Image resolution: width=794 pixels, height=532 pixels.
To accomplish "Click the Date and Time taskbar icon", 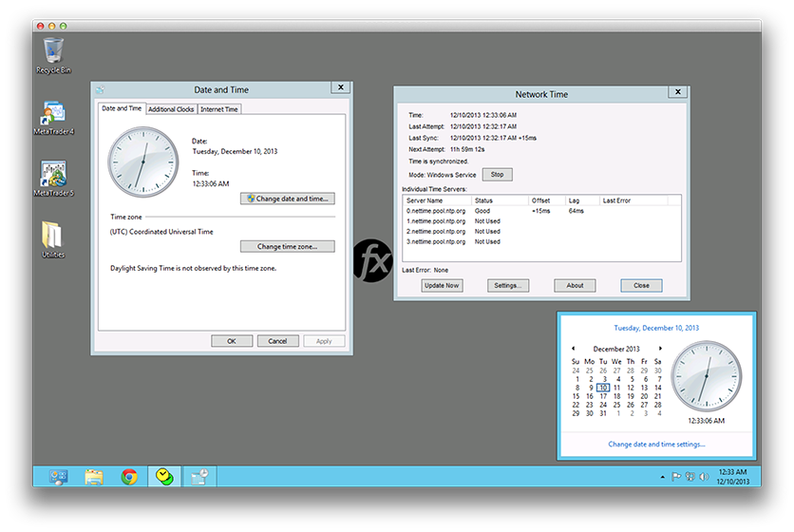I will click(199, 476).
